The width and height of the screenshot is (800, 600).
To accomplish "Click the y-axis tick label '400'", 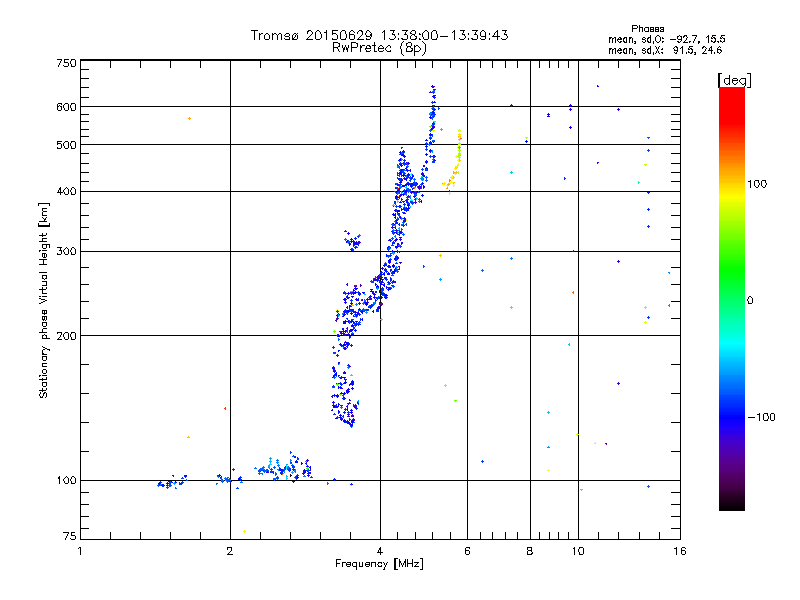I will (x=66, y=191).
